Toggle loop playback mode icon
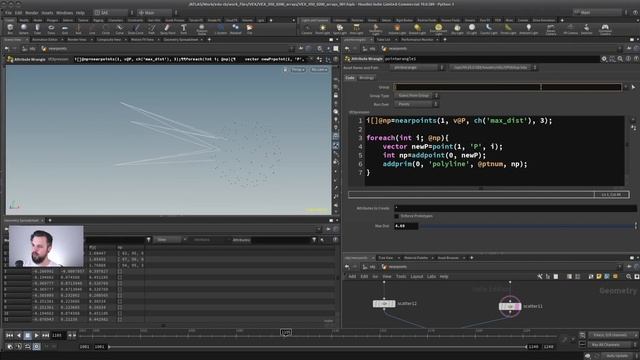The height and width of the screenshot is (360, 640). [27, 347]
